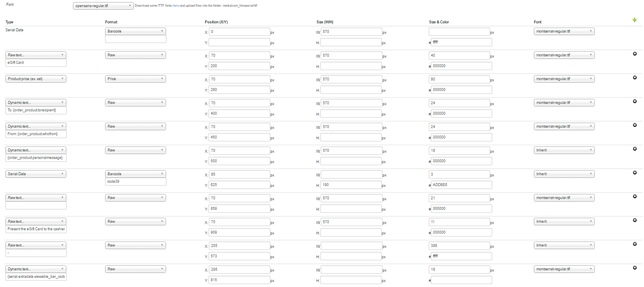The height and width of the screenshot is (287, 644).
Task: Remove the Present the eGift Card row
Action: click(x=634, y=220)
